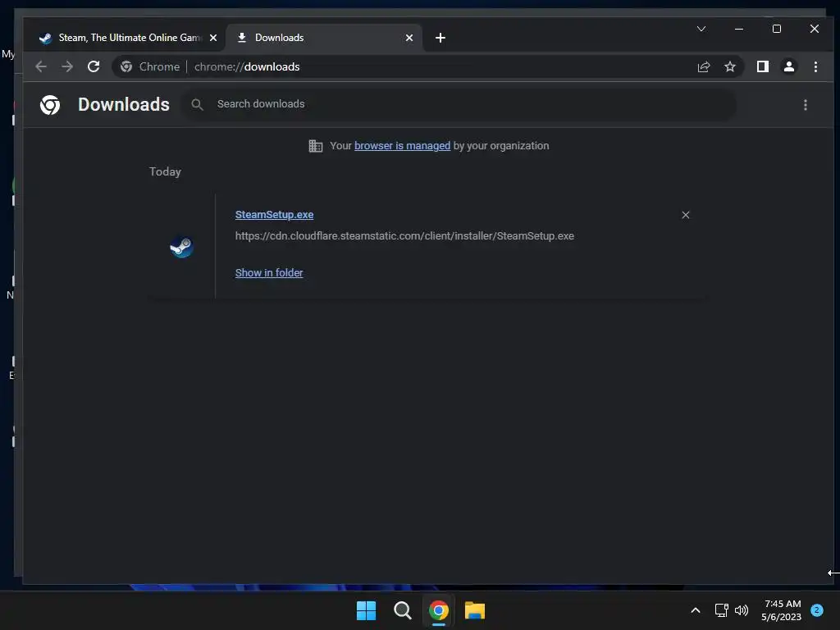
Task: Open the notifications badge showing 2
Action: pos(817,609)
